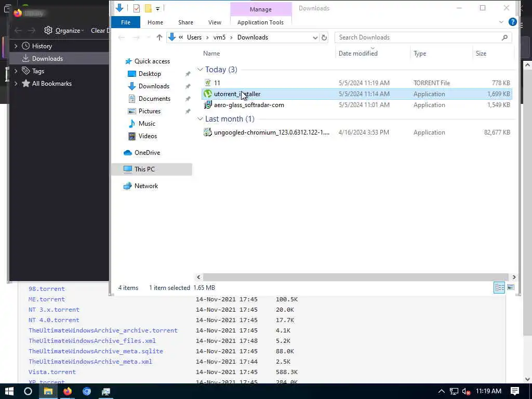
Task: Open the Windows Start menu
Action: 9,391
